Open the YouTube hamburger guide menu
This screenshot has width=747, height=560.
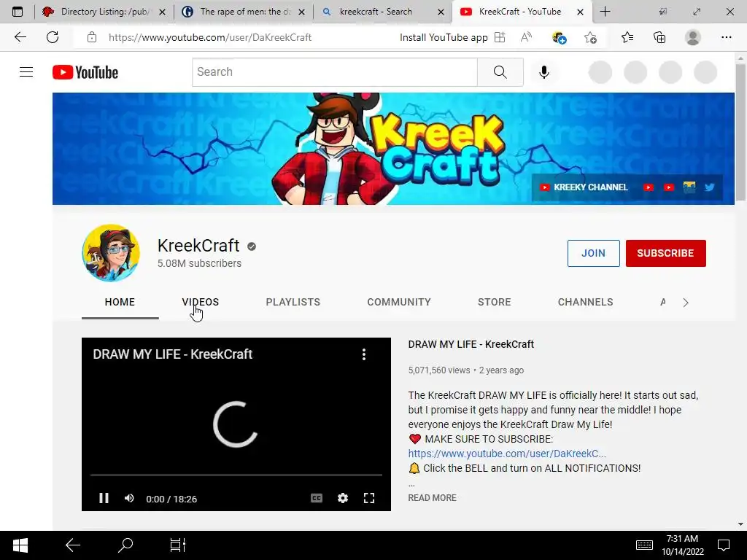[26, 72]
